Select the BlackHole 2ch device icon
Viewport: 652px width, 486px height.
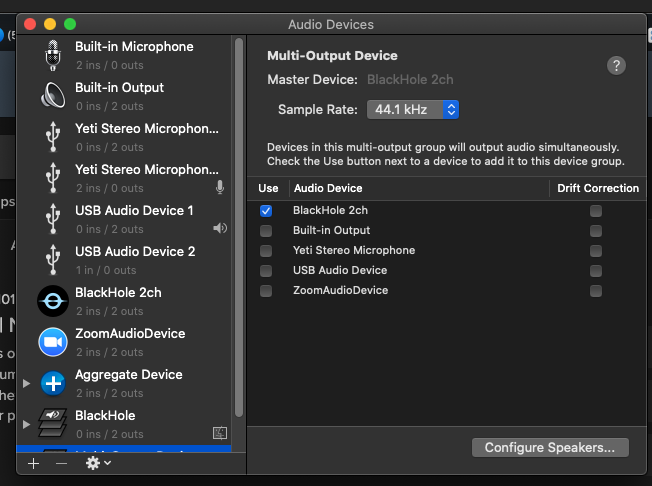[x=53, y=301]
